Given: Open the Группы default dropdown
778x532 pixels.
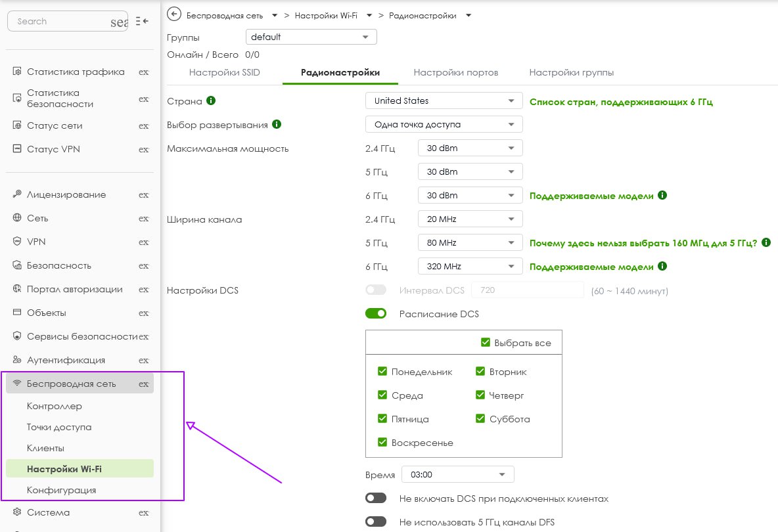Looking at the screenshot, I should [x=311, y=37].
